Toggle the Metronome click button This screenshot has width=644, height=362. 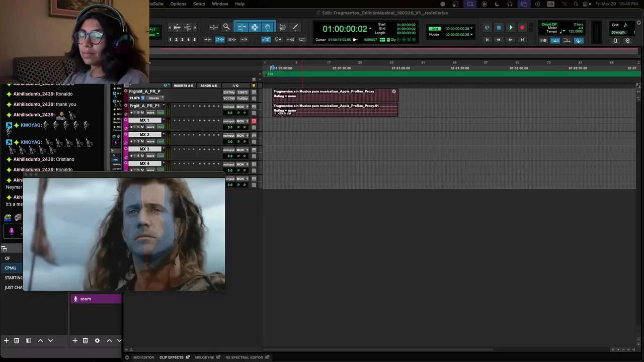tap(555, 40)
